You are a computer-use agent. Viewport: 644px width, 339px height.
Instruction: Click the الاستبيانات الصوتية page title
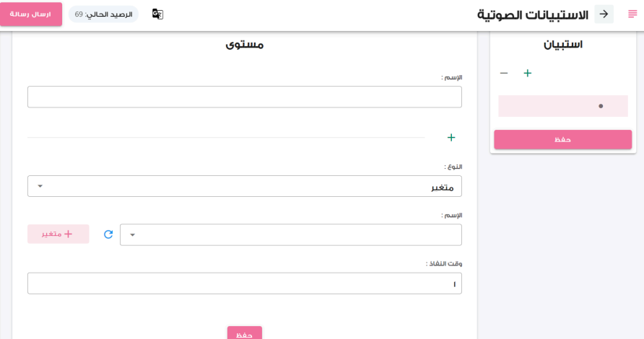(x=533, y=14)
